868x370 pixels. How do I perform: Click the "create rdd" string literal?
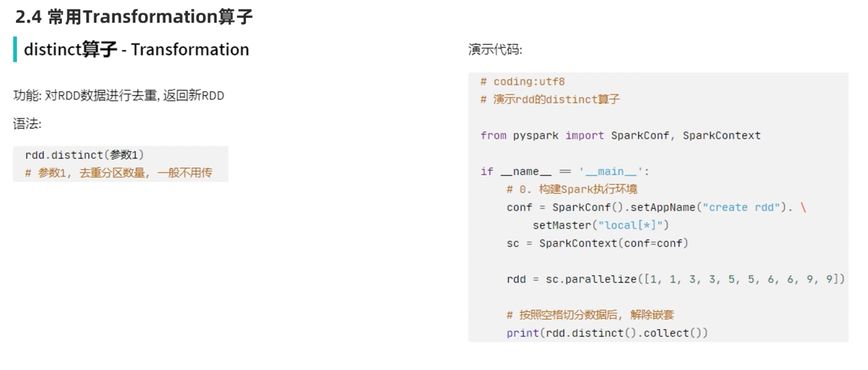pyautogui.click(x=741, y=207)
